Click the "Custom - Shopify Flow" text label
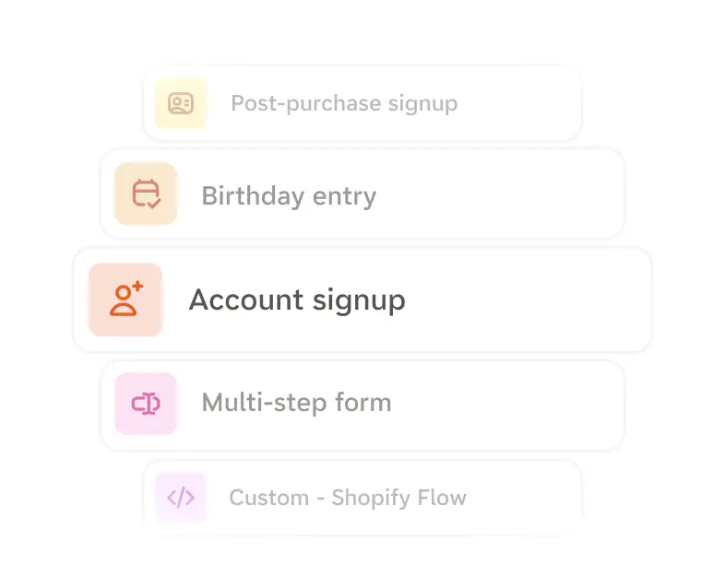 pyautogui.click(x=348, y=499)
